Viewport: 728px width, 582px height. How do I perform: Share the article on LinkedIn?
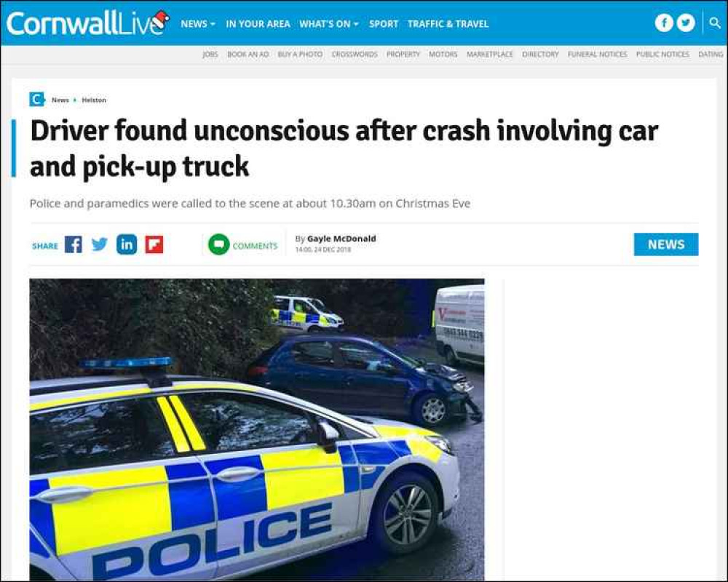click(127, 244)
